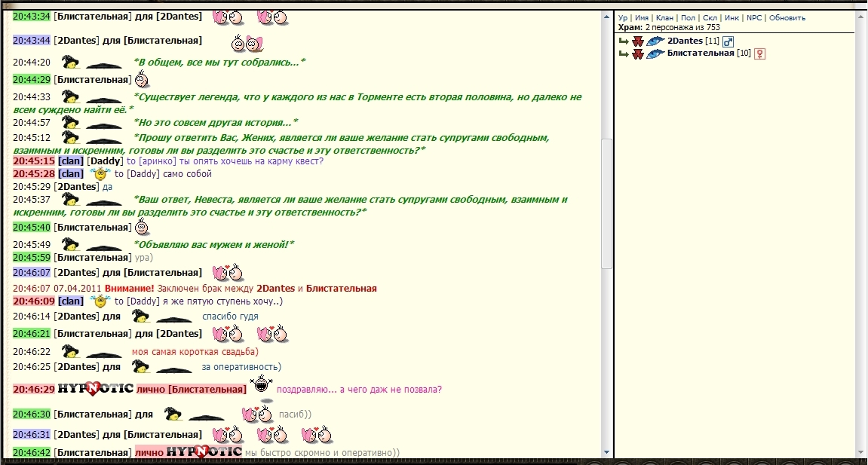
Task: Click kiss emoticon in 20:46:07 message
Action: (x=228, y=273)
